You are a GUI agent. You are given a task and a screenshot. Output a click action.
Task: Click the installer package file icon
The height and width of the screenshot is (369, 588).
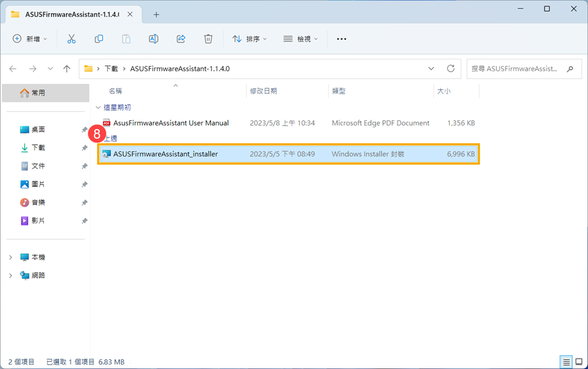coord(106,154)
